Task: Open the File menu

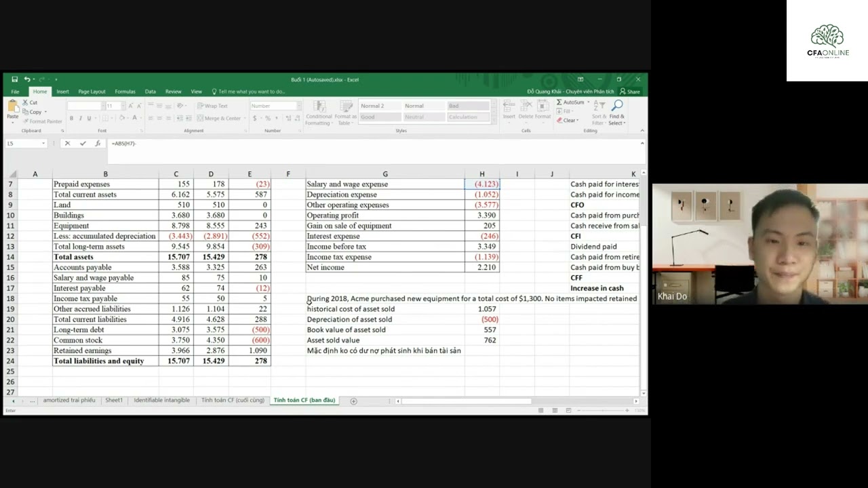Action: coord(15,91)
